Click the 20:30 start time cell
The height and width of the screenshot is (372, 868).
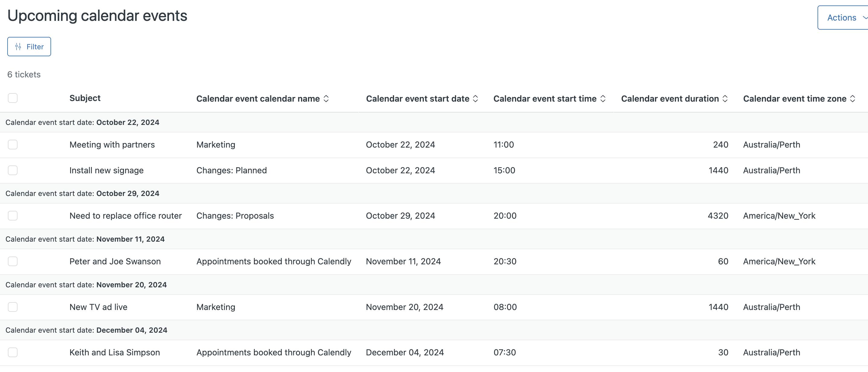[x=505, y=261]
